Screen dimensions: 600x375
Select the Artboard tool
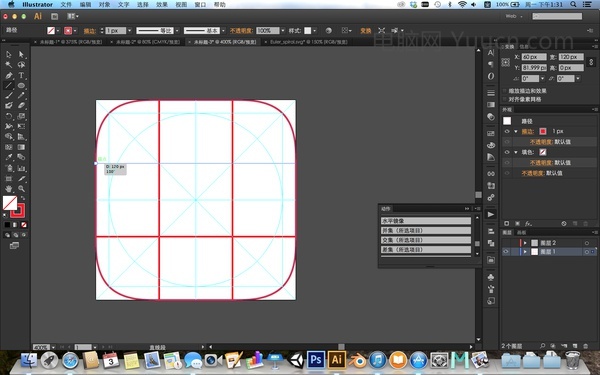8,178
